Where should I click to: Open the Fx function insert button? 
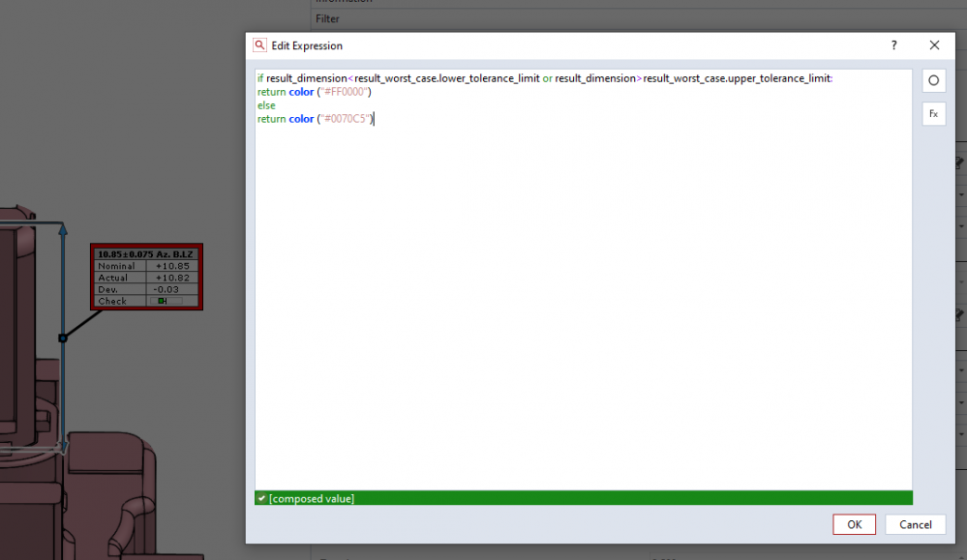coord(933,113)
